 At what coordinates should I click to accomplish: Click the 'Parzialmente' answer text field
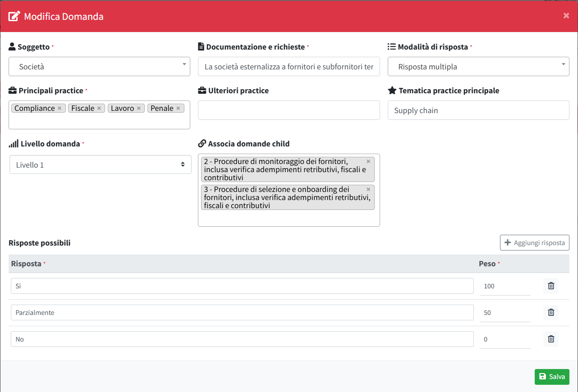(242, 313)
